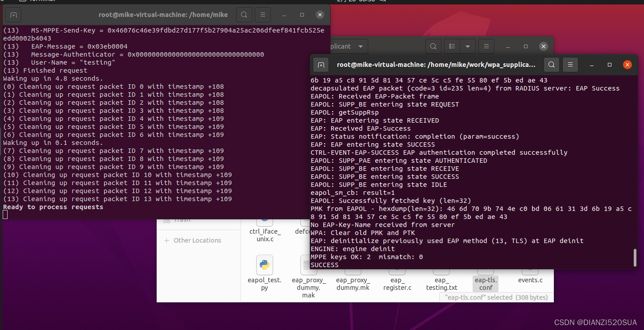Click the search icon in the back terminal

tap(244, 14)
